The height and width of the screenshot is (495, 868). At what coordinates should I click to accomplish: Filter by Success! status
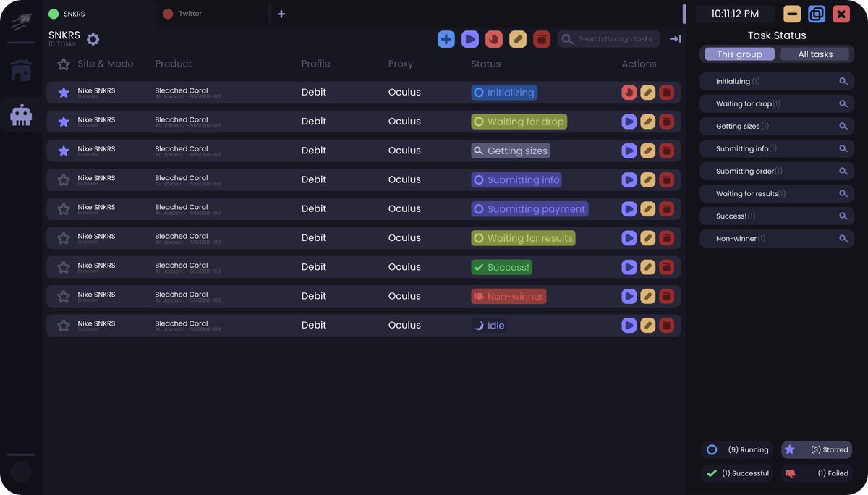(x=777, y=216)
